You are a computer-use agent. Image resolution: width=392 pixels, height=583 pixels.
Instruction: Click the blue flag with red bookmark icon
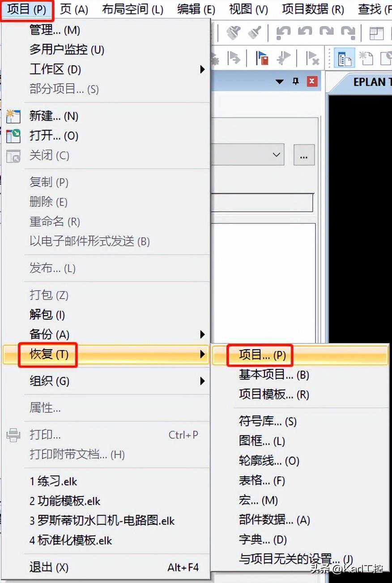pos(262,58)
